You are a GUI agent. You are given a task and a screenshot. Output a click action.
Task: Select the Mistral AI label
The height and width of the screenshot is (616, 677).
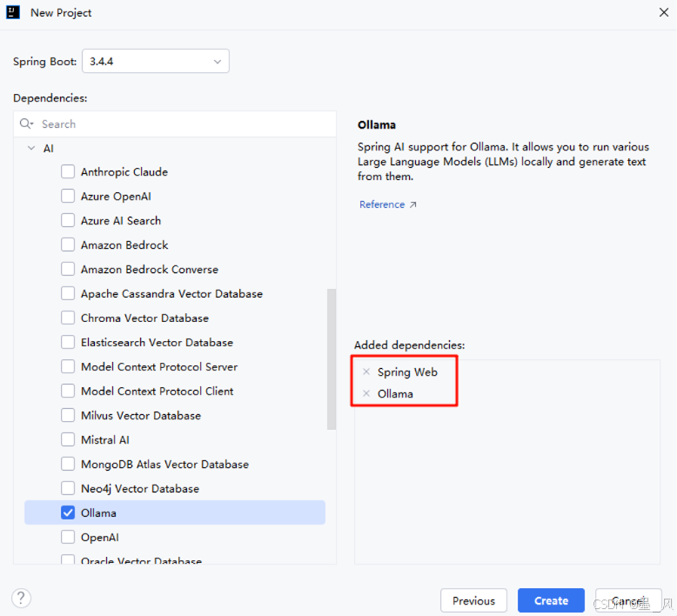pyautogui.click(x=105, y=440)
